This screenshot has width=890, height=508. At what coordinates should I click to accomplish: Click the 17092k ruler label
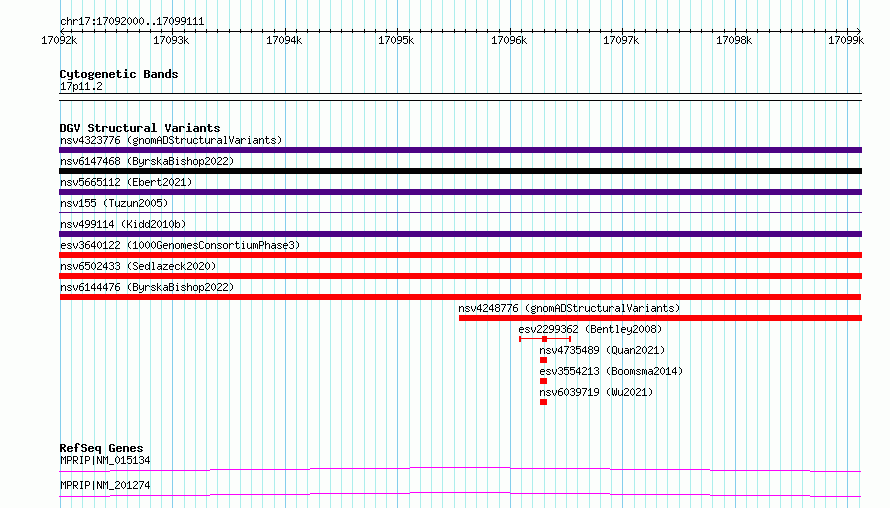pos(59,40)
